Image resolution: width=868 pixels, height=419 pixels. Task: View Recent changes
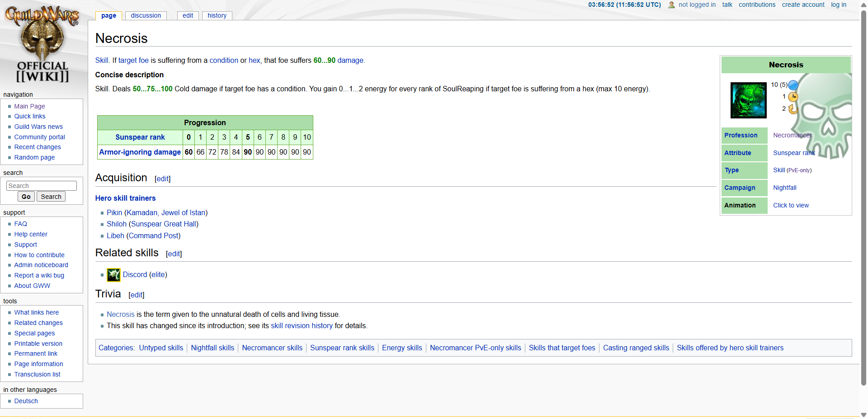tap(38, 147)
